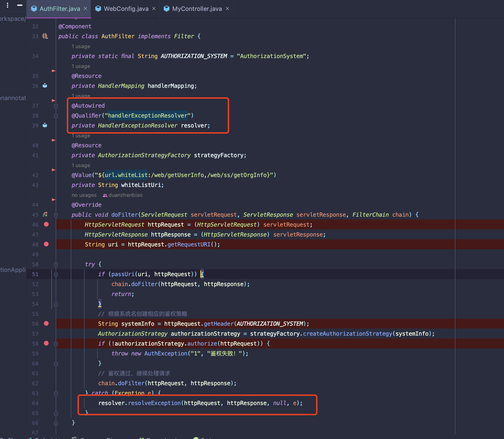Image resolution: width=504 pixels, height=439 pixels.
Task: Click the AuthFilter.java tab file icon
Action: [34, 8]
